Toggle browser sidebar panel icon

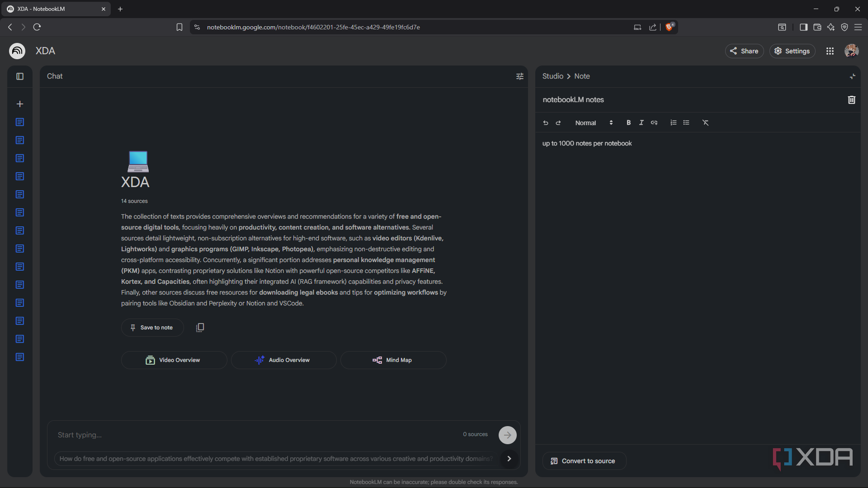coord(803,27)
